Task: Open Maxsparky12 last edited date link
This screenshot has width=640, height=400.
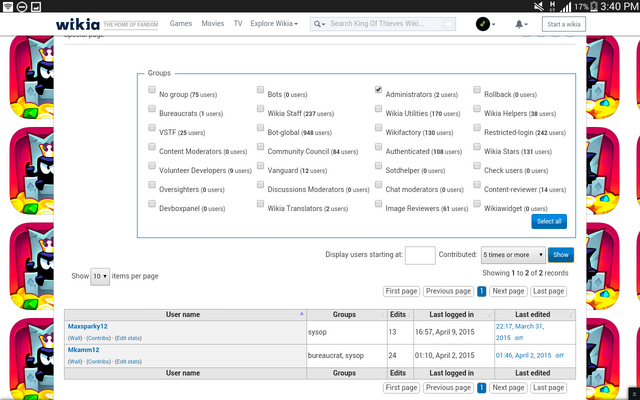Action: click(x=520, y=332)
